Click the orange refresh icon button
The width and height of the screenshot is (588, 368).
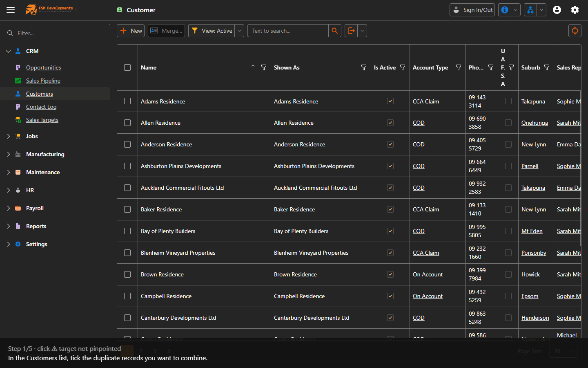pyautogui.click(x=575, y=31)
